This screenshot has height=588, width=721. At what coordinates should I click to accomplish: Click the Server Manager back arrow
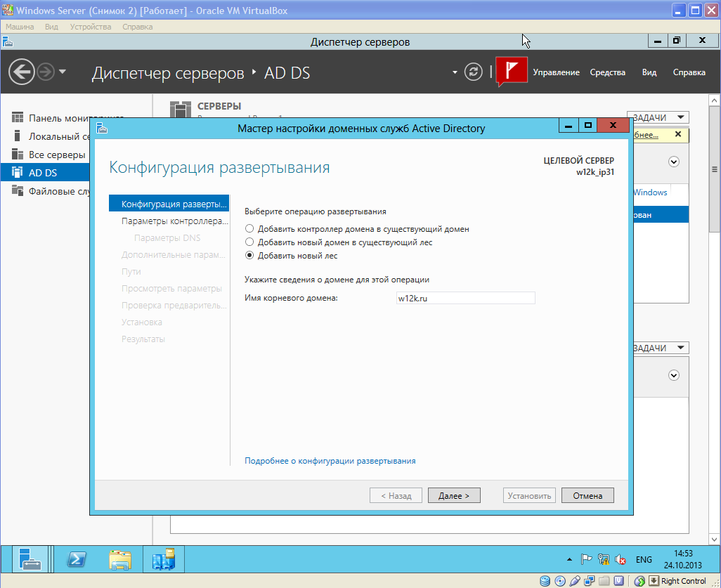pyautogui.click(x=22, y=72)
